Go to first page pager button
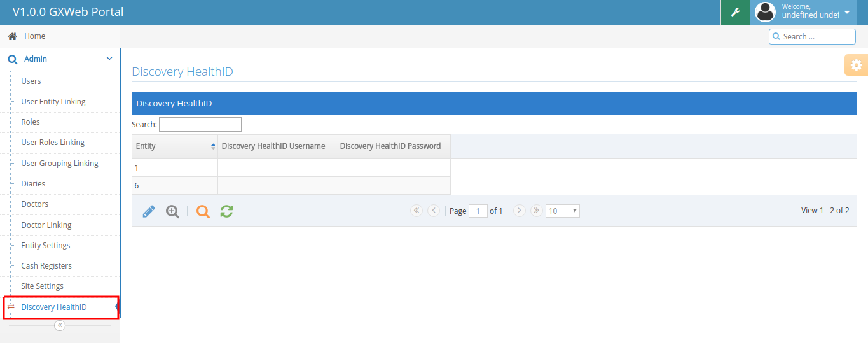 [x=417, y=211]
